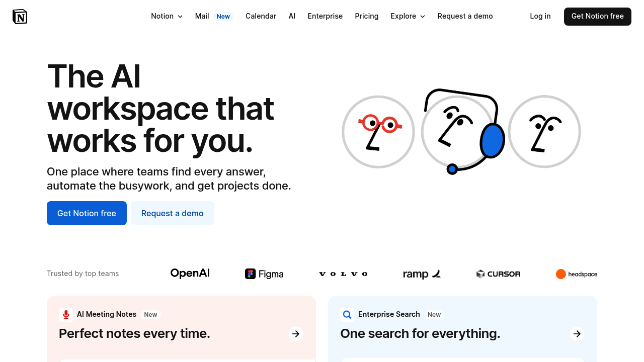
Task: Click the AI Meeting Notes microphone icon
Action: [66, 315]
